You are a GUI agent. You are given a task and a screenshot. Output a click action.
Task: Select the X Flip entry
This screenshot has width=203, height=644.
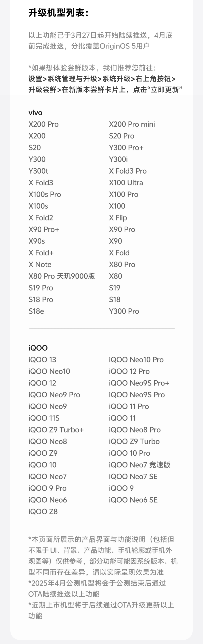(118, 218)
